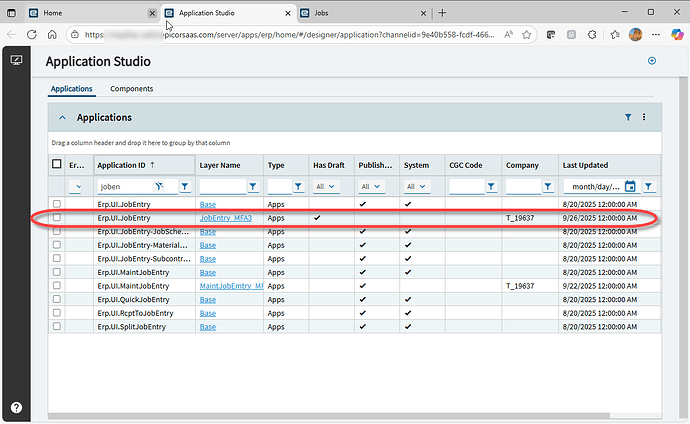Open the Has Draft filter dropdown
The height and width of the screenshot is (424, 690).
(x=326, y=186)
